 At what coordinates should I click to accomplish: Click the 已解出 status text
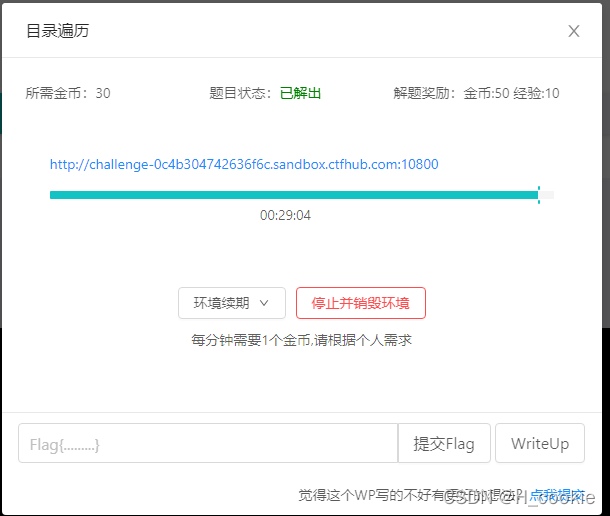300,93
